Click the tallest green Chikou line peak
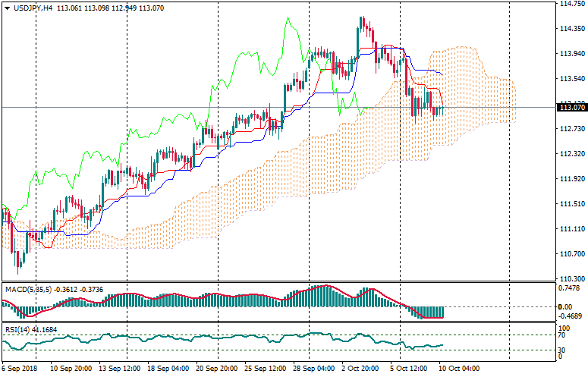The height and width of the screenshot is (377, 588). [x=288, y=20]
